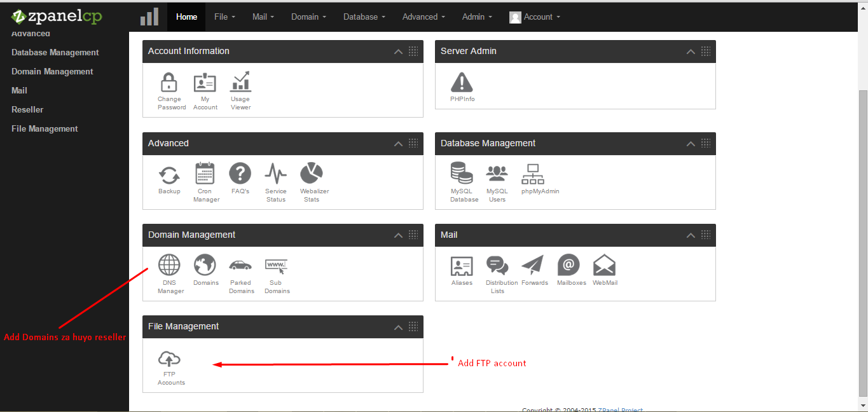The width and height of the screenshot is (868, 412).
Task: Open the Usage Viewer icon
Action: click(240, 83)
